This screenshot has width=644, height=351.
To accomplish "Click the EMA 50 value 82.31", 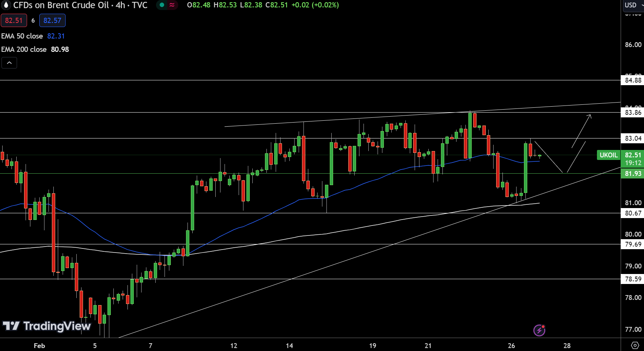I will coord(56,36).
